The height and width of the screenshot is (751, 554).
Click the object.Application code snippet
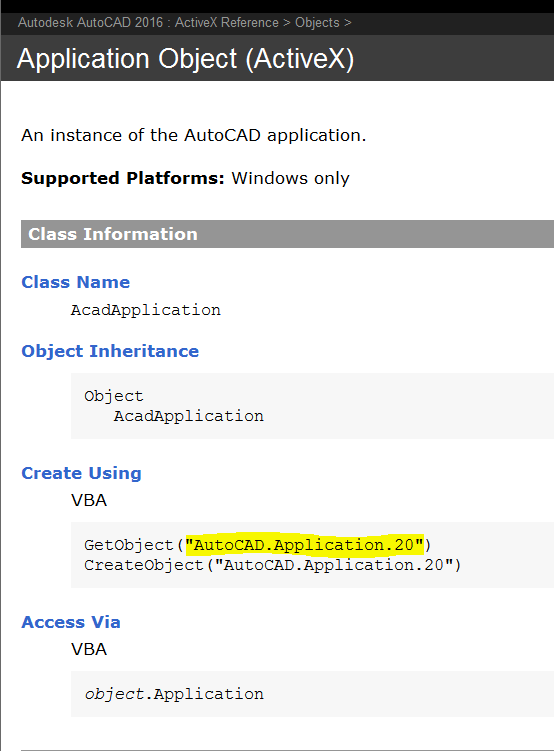(x=174, y=694)
